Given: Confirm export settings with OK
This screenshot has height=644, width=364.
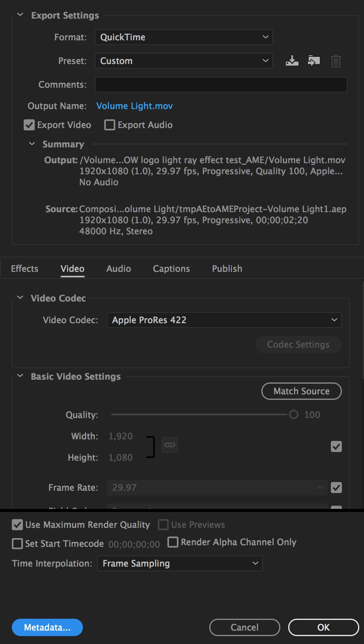Looking at the screenshot, I should (323, 627).
